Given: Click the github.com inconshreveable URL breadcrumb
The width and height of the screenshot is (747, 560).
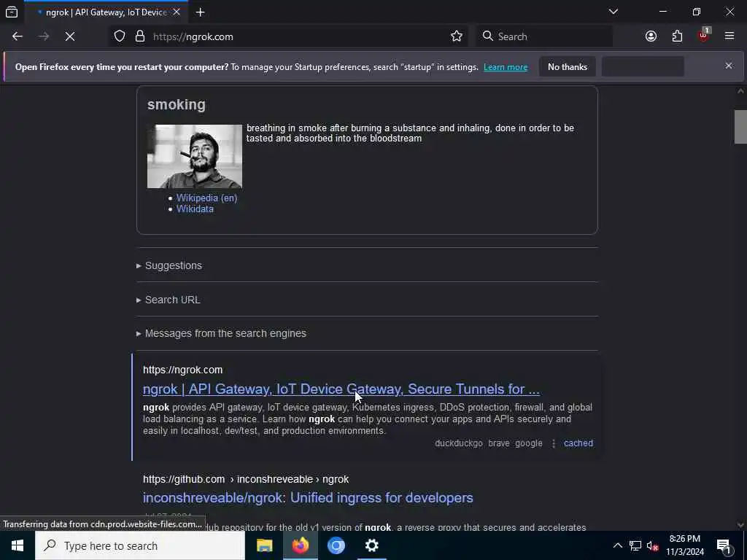Looking at the screenshot, I should (246, 479).
